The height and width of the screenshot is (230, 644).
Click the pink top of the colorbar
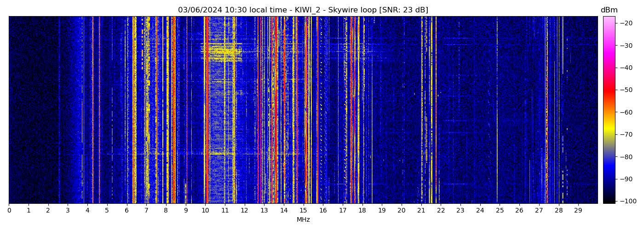click(609, 19)
